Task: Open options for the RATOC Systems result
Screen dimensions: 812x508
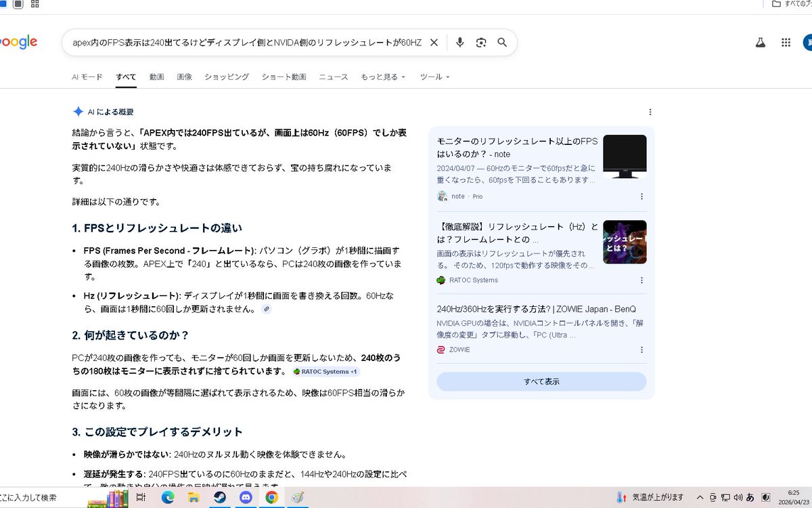Action: pyautogui.click(x=641, y=280)
